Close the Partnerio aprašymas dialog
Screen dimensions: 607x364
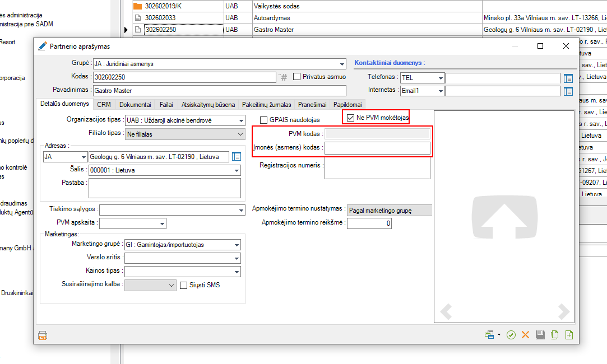click(566, 46)
